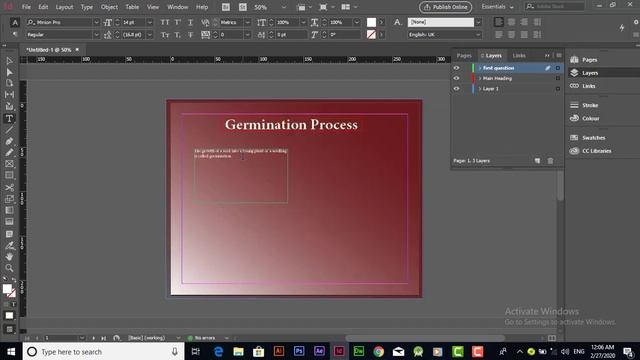Select the Direct Selection tool
The width and height of the screenshot is (640, 360).
coord(9,72)
